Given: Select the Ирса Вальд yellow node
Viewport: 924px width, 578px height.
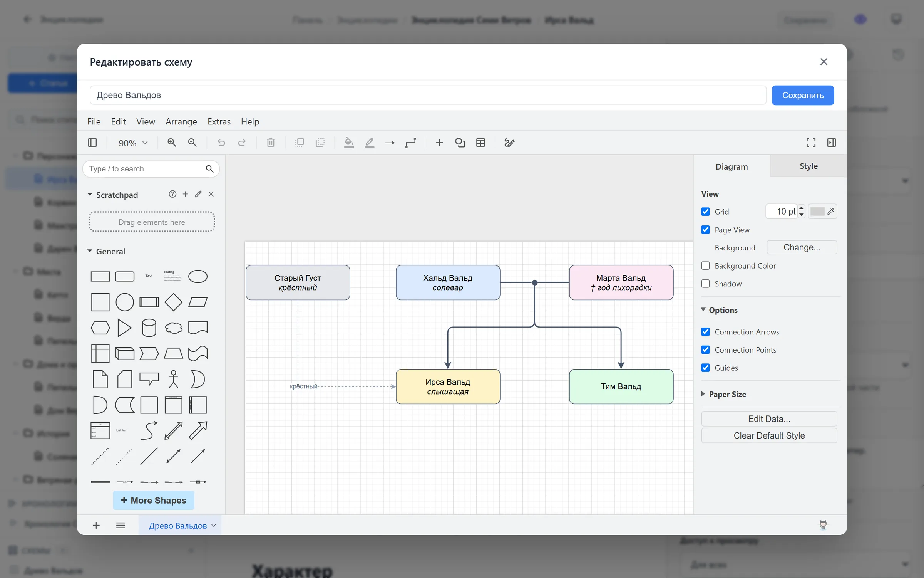Looking at the screenshot, I should point(448,386).
